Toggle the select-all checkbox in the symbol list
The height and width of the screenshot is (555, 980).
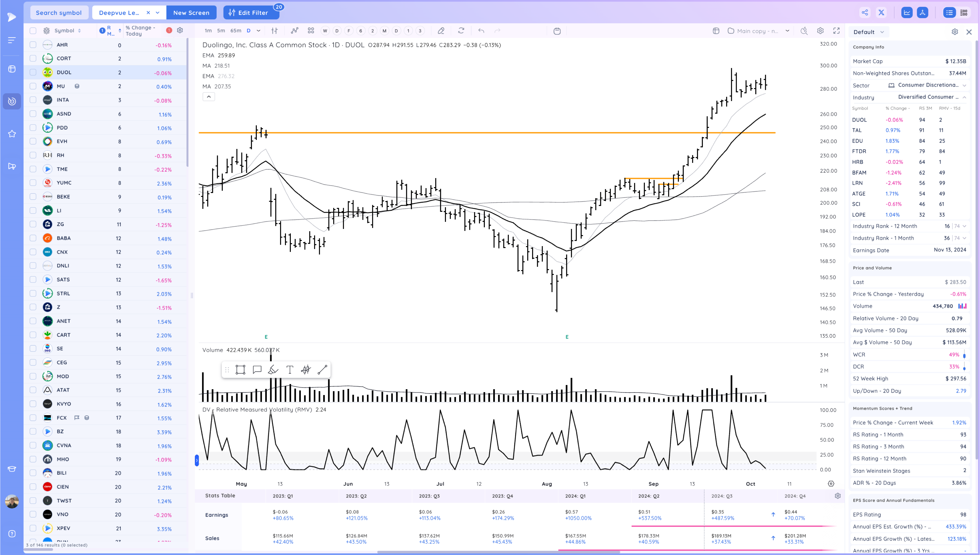point(33,31)
